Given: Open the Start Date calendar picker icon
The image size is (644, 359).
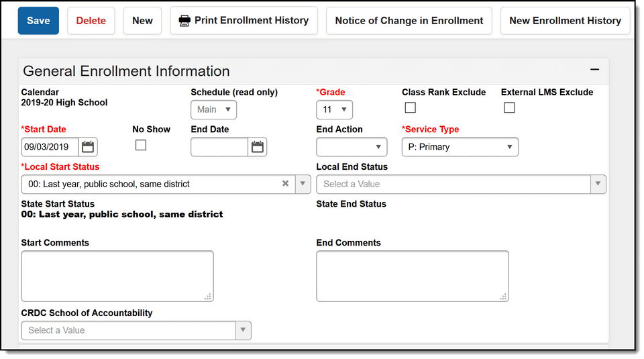Looking at the screenshot, I should [x=88, y=147].
